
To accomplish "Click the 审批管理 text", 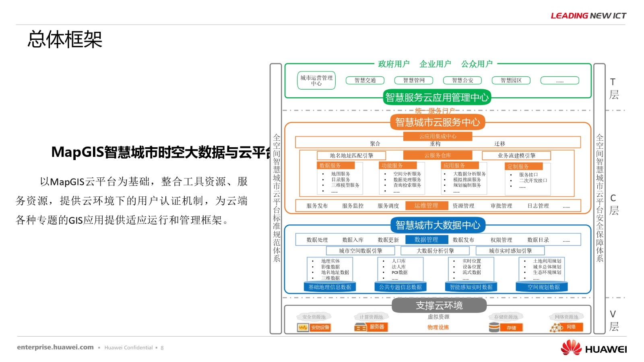I will pyautogui.click(x=502, y=206).
